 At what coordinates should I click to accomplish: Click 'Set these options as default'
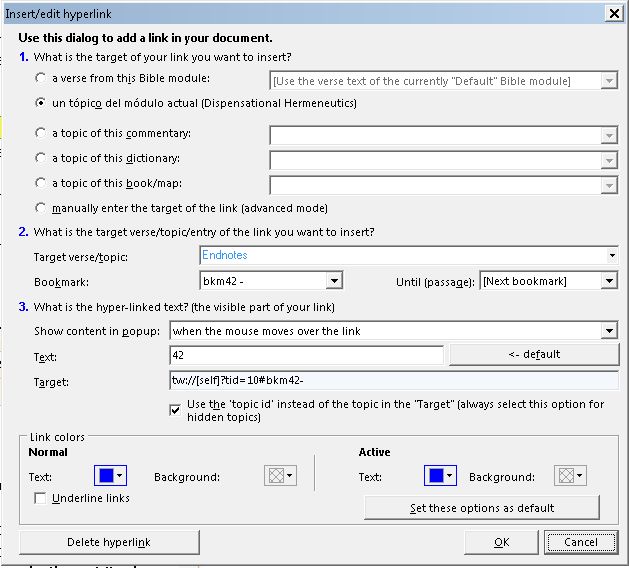(482, 508)
